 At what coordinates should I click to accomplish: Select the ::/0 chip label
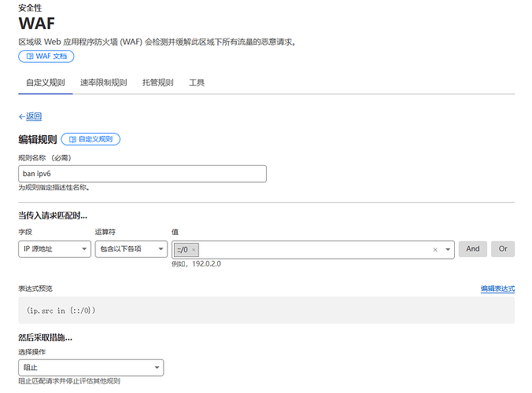pos(183,249)
